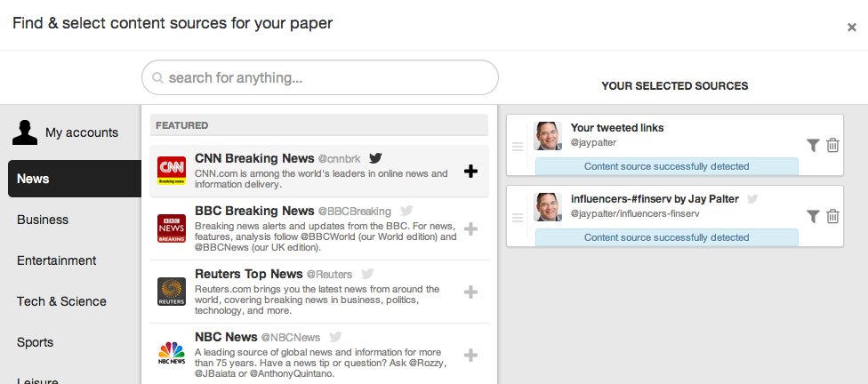Click @jaypalter handle under tweeted links

click(x=593, y=143)
